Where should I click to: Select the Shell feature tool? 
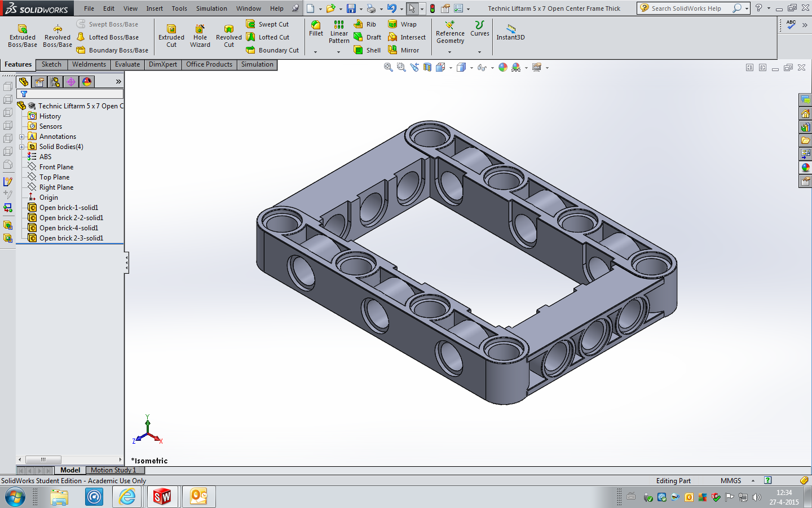click(x=367, y=50)
